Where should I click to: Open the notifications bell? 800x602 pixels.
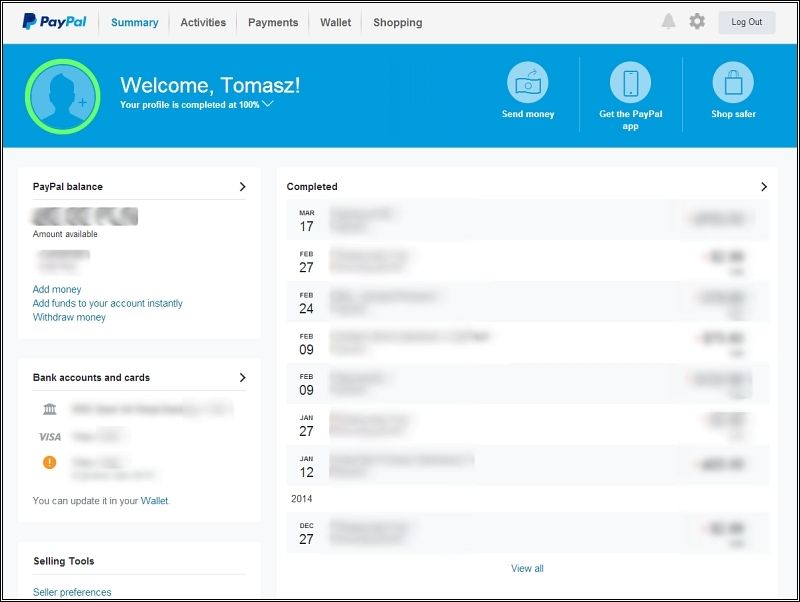point(668,21)
